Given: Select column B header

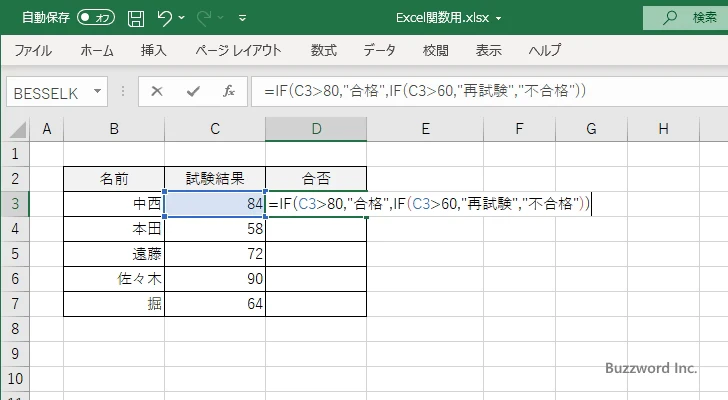Looking at the screenshot, I should point(114,129).
